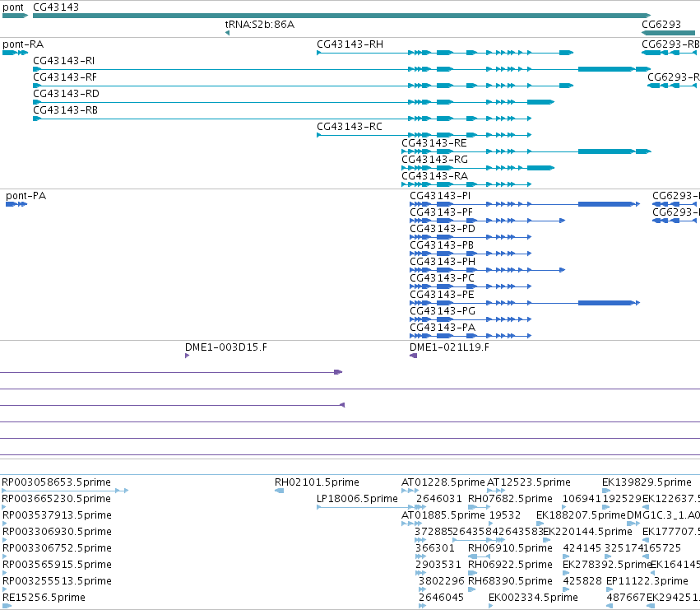This screenshot has height=610, width=700.
Task: Select the DME1-003D15.F clone label
Action: [x=226, y=347]
